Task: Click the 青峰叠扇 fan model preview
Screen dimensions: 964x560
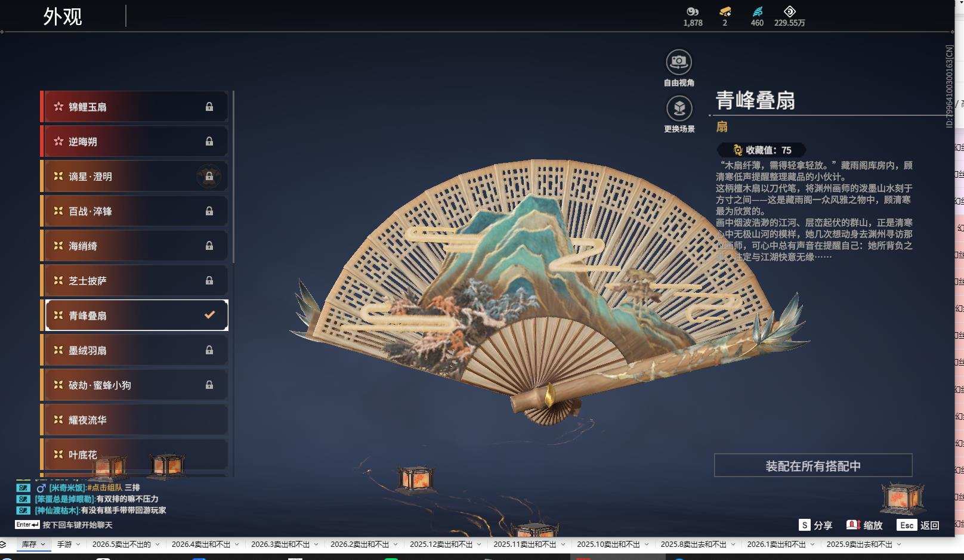Action: (549, 292)
